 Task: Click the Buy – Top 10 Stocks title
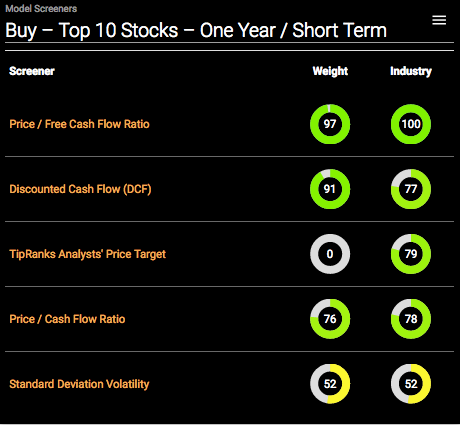(196, 31)
